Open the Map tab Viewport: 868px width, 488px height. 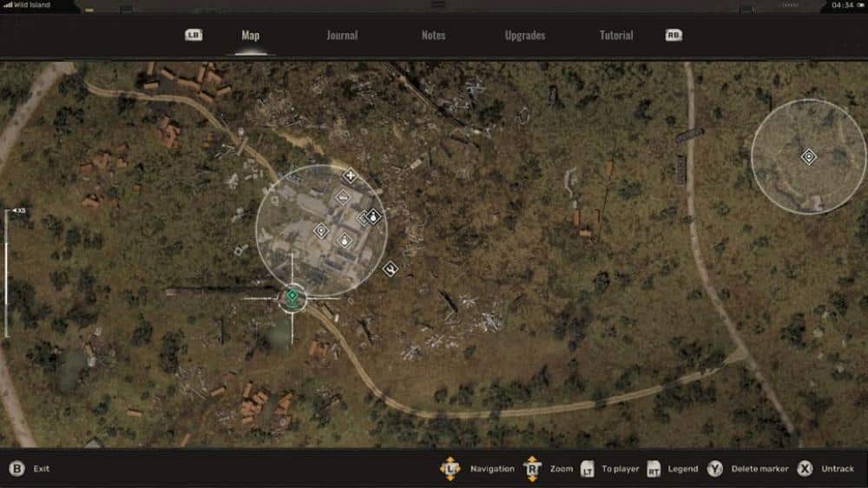coord(250,36)
